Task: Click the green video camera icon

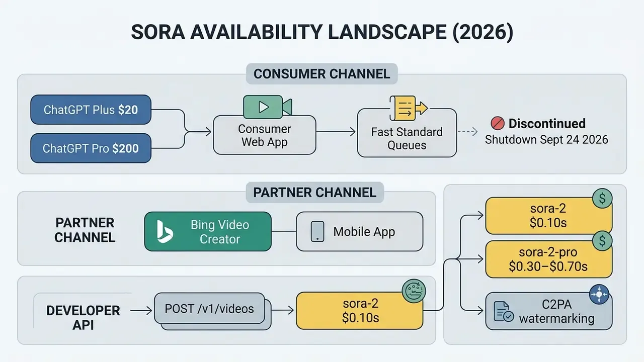Action: [x=268, y=107]
